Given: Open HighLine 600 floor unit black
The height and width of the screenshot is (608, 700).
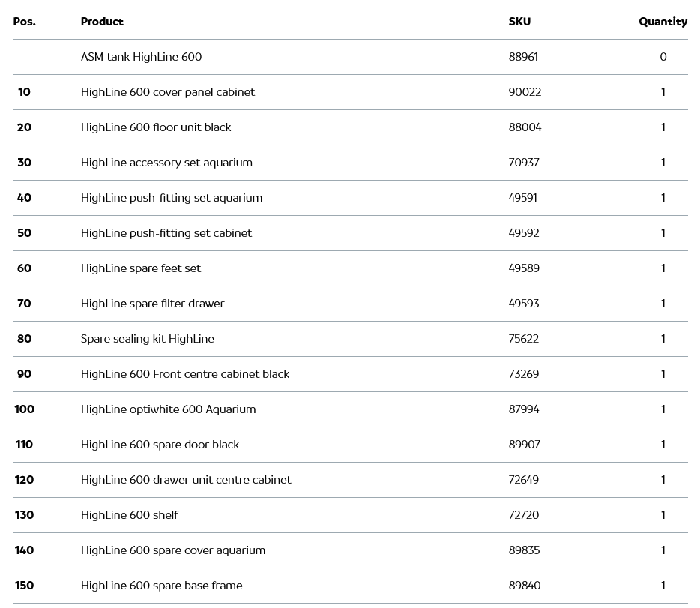Looking at the screenshot, I should click(x=156, y=127).
